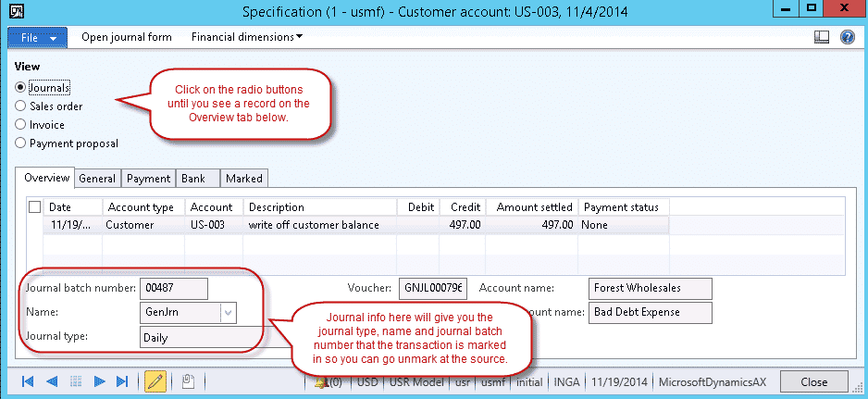Switch to the Marked tab
The image size is (868, 399).
tap(244, 179)
